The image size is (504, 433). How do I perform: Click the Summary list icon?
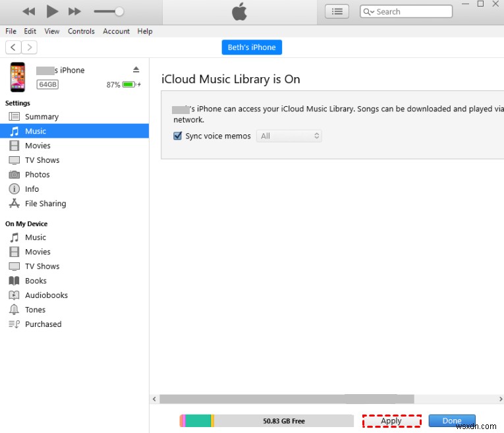point(14,117)
